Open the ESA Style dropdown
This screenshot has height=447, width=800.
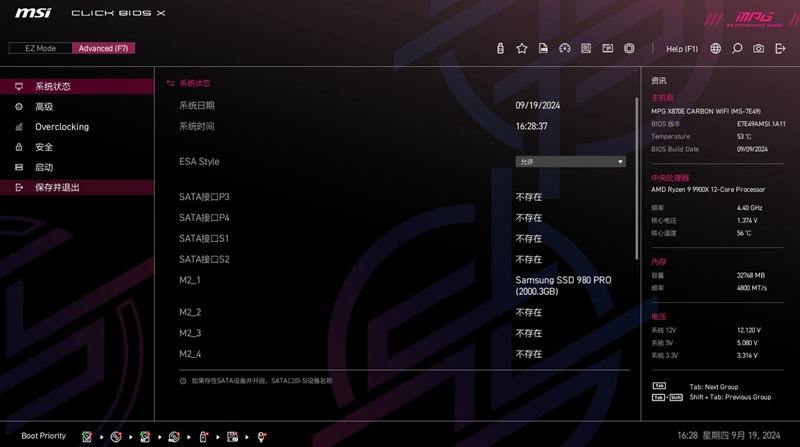coord(570,162)
